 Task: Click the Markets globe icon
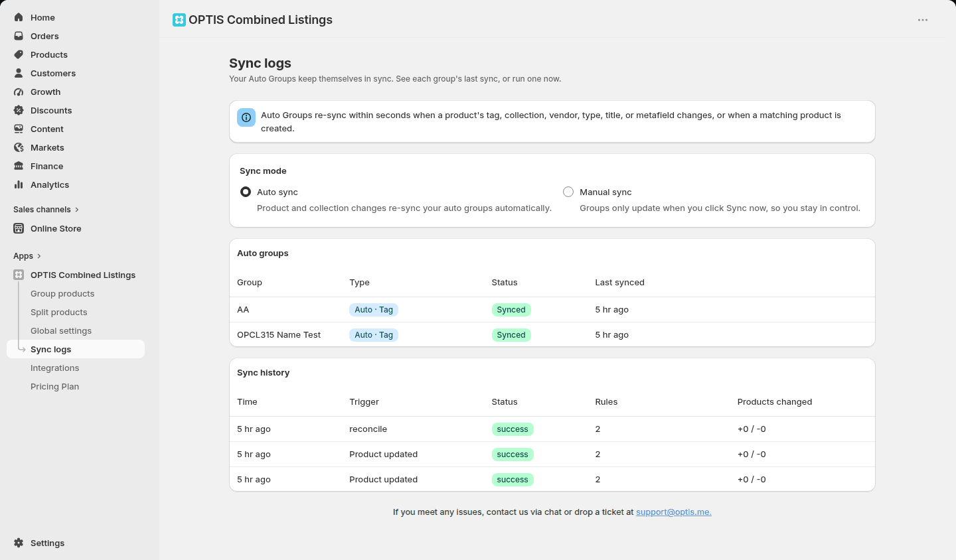click(19, 147)
